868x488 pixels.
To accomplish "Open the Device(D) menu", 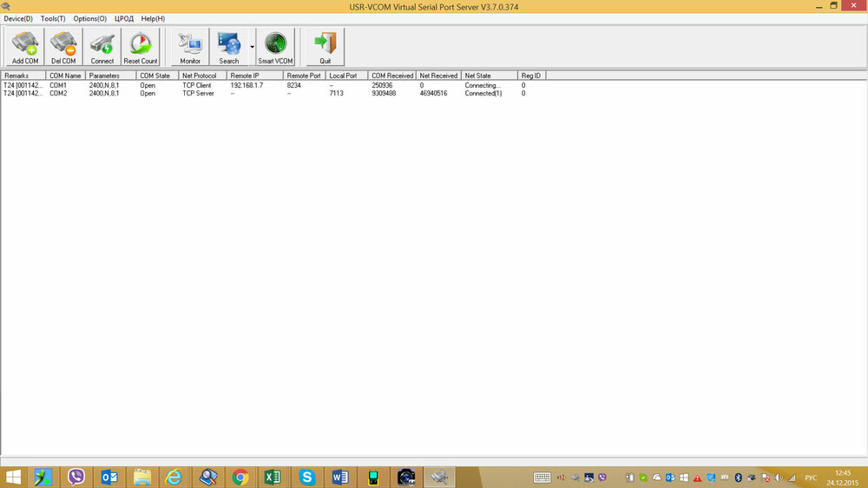I will point(18,18).
